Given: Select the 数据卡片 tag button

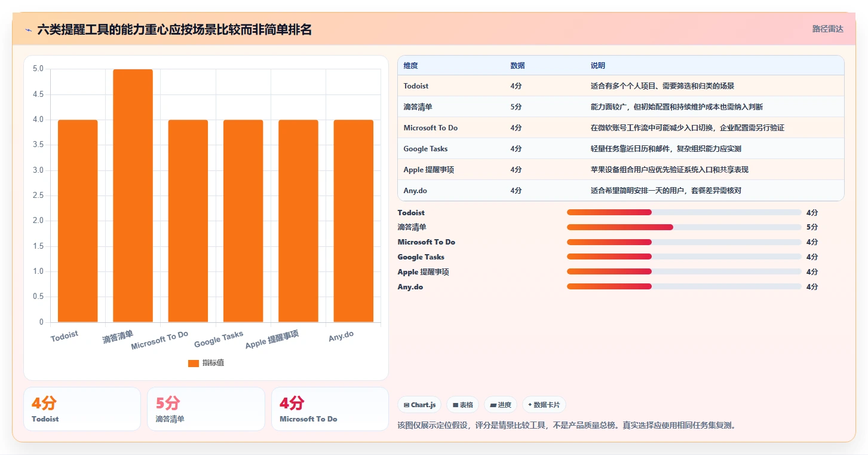Looking at the screenshot, I should point(544,405).
